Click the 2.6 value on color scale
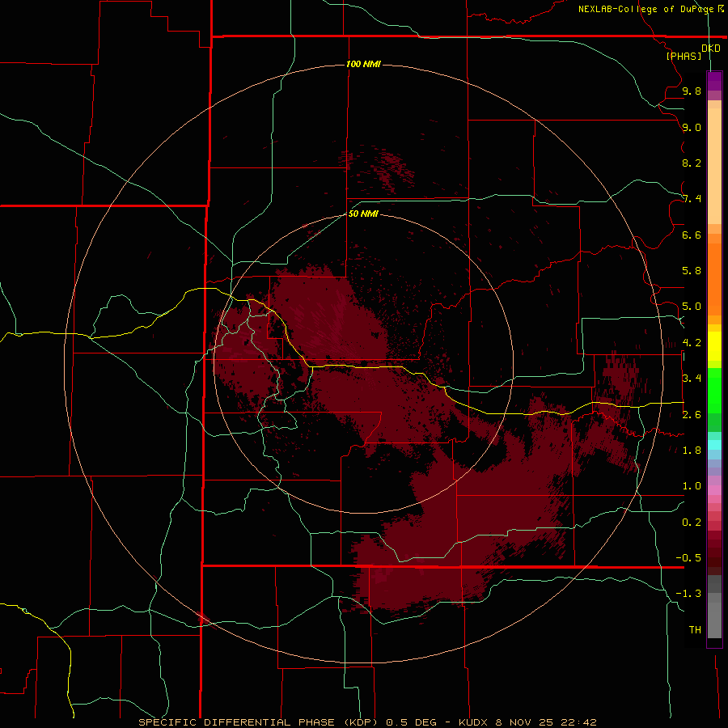This screenshot has width=728, height=728. pyautogui.click(x=692, y=415)
